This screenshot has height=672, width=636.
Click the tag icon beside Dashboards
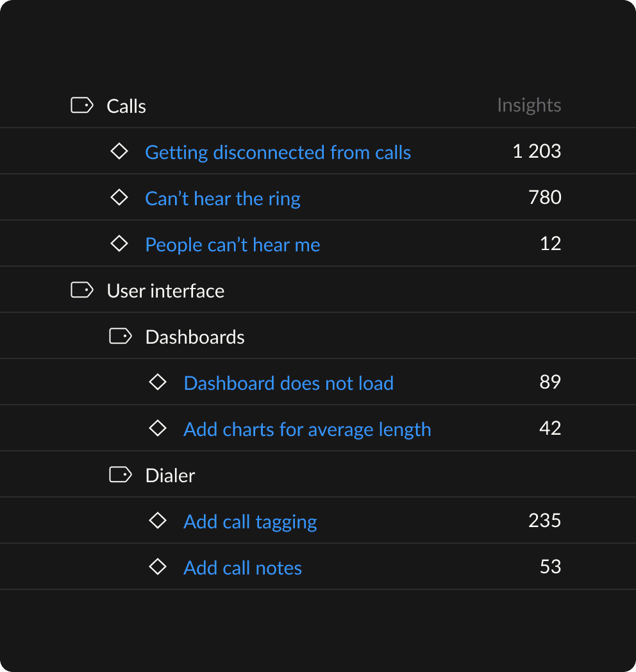(120, 336)
